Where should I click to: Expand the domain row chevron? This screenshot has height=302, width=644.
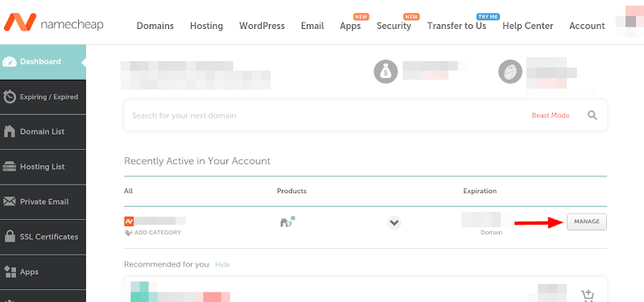tap(394, 223)
